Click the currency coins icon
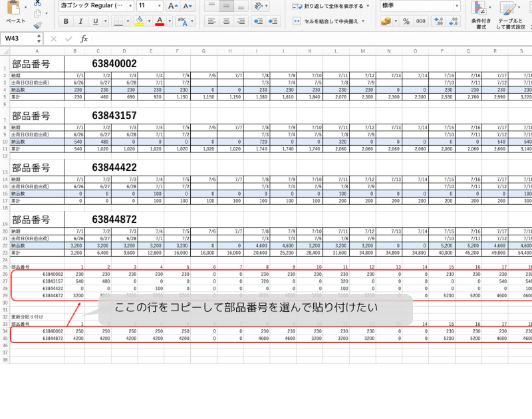This screenshot has height=419, width=532. point(386,21)
